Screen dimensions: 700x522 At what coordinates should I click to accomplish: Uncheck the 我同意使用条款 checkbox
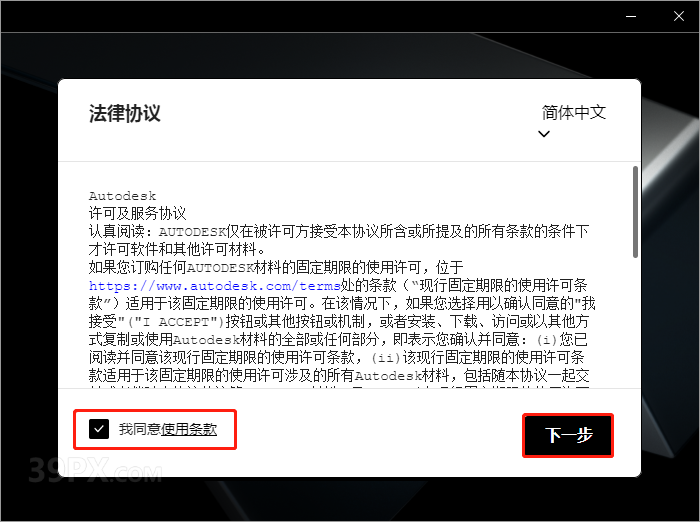(x=99, y=429)
